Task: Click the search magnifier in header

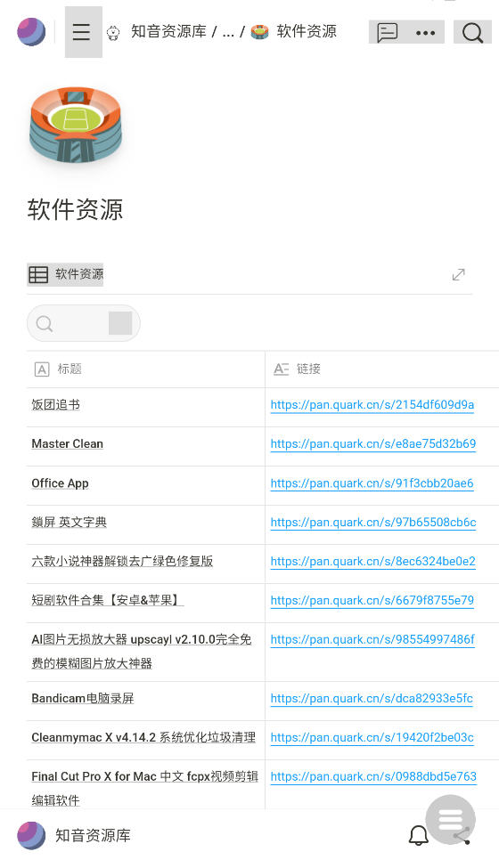Action: (472, 32)
